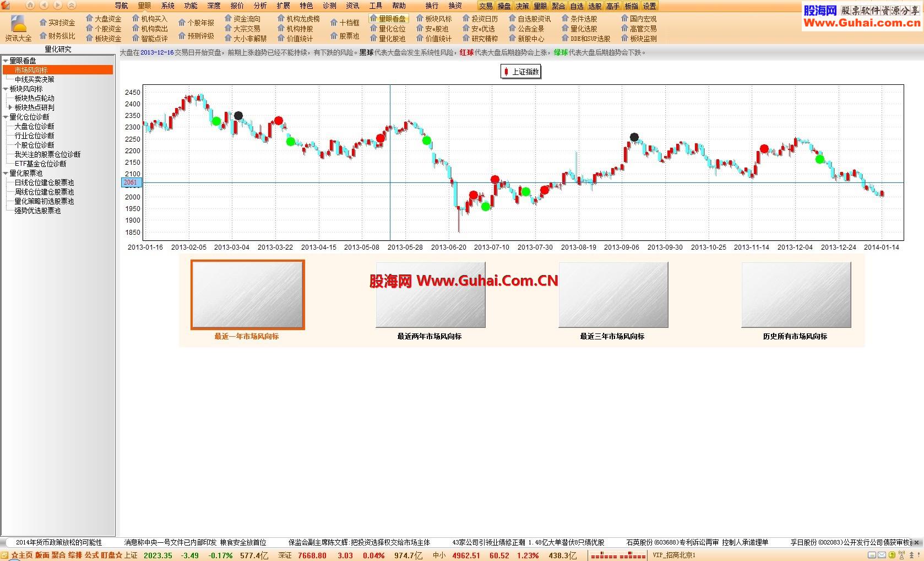Open 自选股资讯 toolbar item
Screen dimensions: 924x561
pyautogui.click(x=530, y=19)
